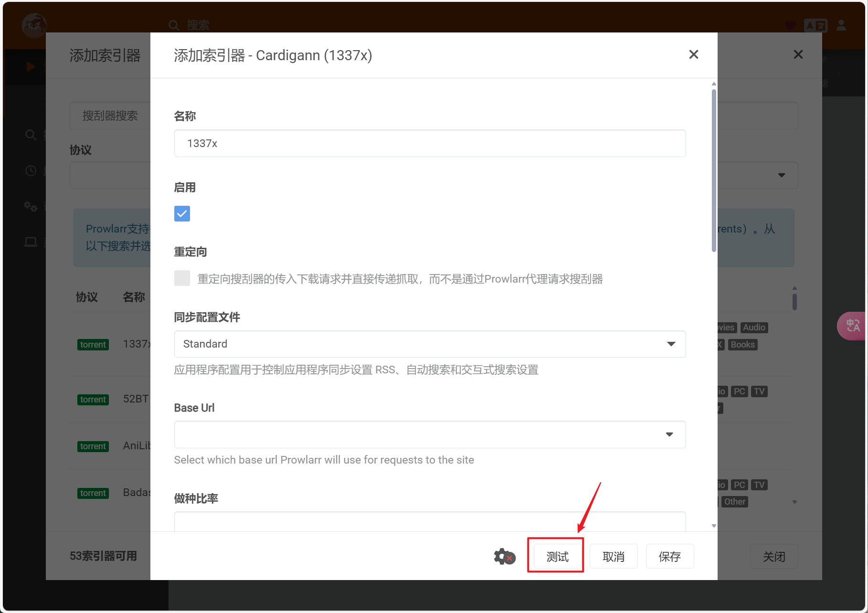The height and width of the screenshot is (613, 868).
Task: Open the dropdown arrow in background filter row
Action: click(782, 175)
